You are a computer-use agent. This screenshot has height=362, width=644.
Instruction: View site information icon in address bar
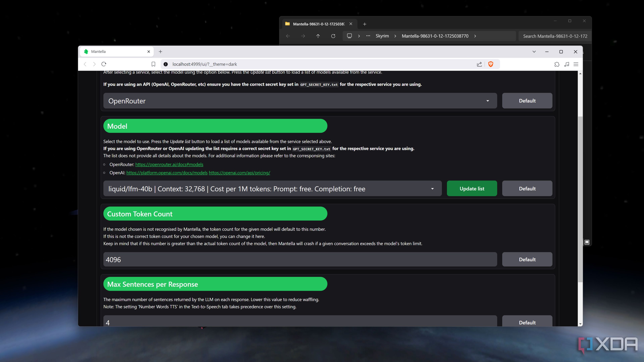tap(166, 64)
